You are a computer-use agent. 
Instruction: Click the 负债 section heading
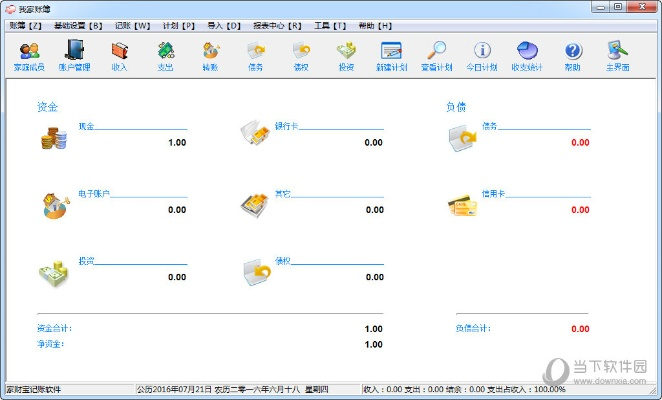pos(456,107)
